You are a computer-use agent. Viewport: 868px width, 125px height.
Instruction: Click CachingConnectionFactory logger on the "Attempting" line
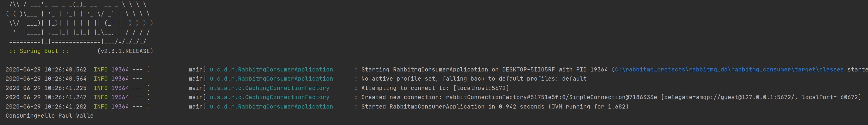pos(269,88)
